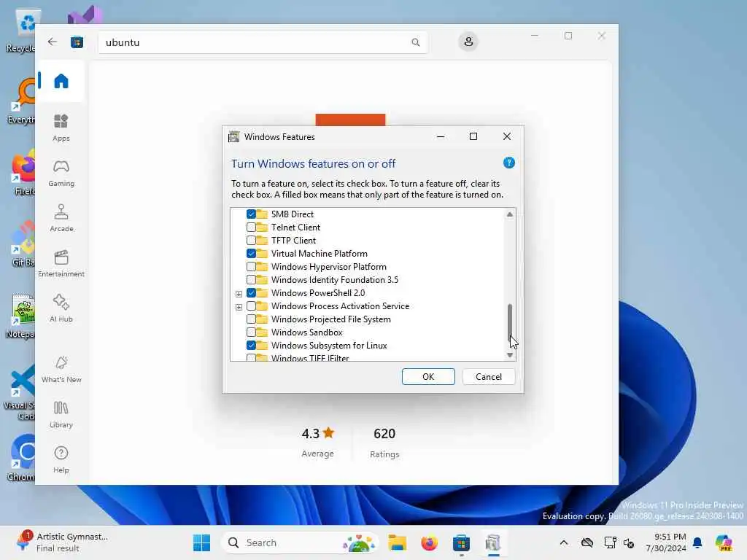Click the blue help icon in Windows Features

point(508,163)
